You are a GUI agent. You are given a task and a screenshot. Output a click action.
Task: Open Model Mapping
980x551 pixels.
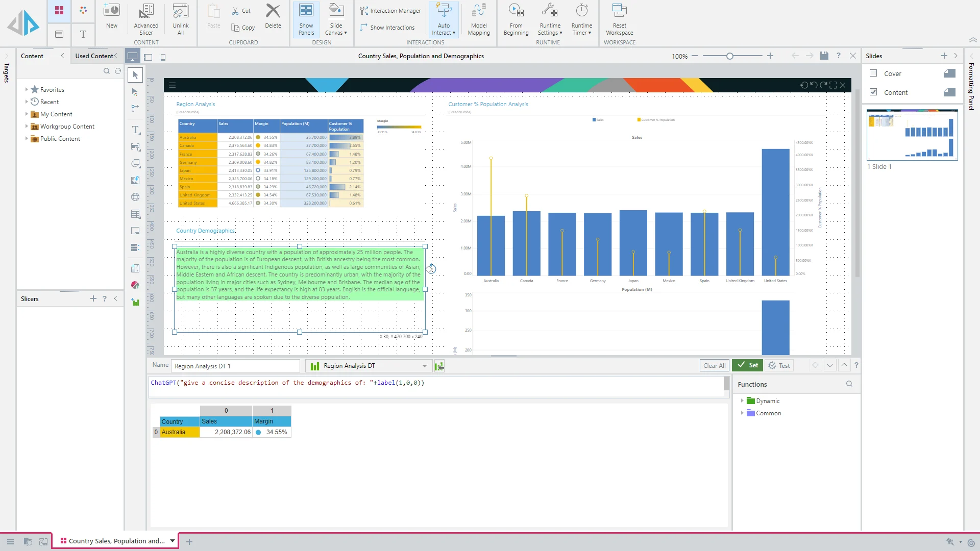coord(478,18)
